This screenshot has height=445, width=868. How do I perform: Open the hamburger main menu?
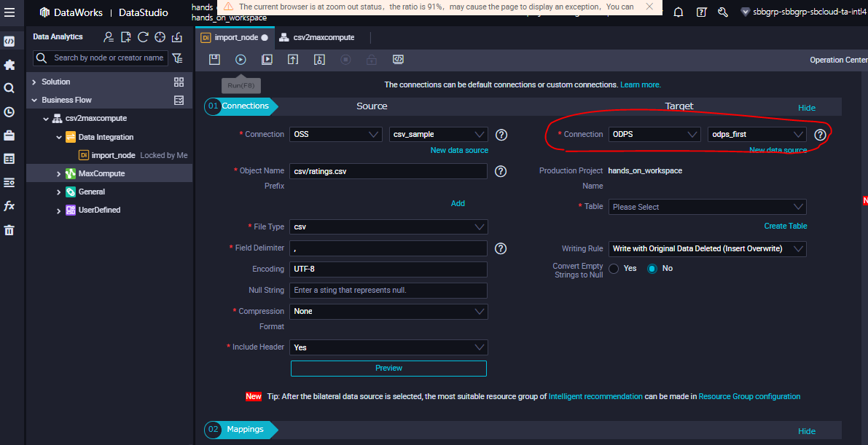[9, 12]
